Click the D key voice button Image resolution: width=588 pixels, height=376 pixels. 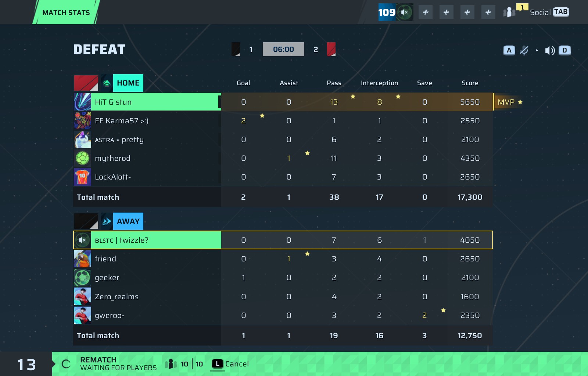pyautogui.click(x=564, y=50)
